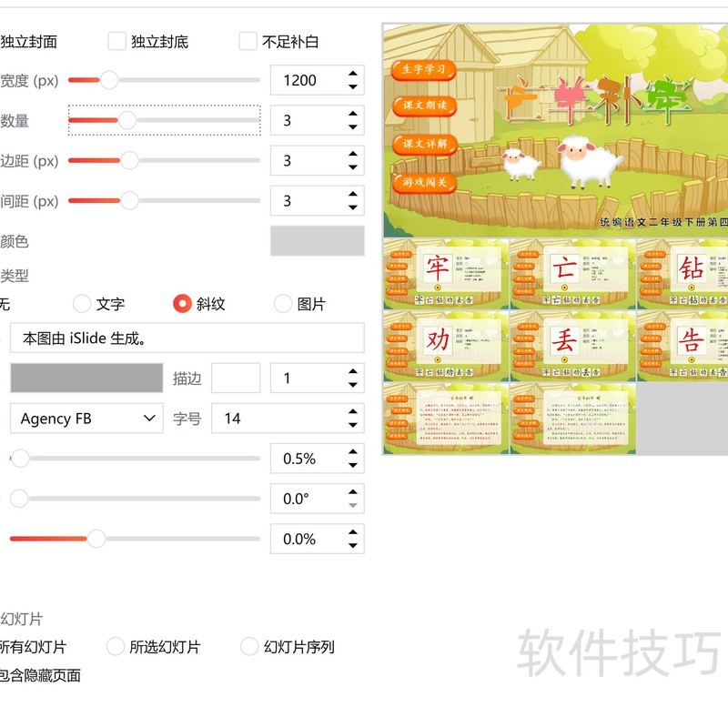Increase the 边距 value with up arrow

tap(353, 154)
